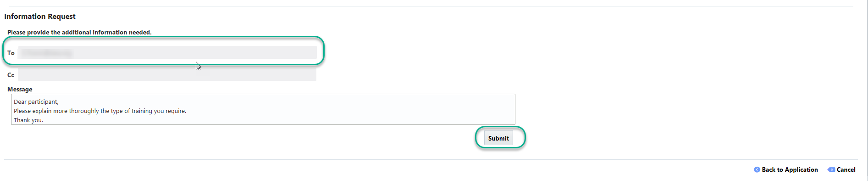
Task: Click the page's vertical scrollbar at right edge
Action: pos(866,90)
